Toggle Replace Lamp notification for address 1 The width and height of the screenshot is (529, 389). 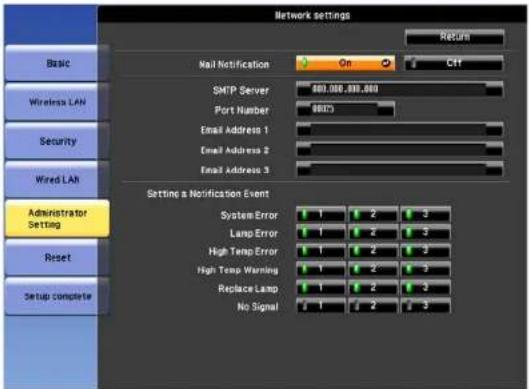pos(321,287)
